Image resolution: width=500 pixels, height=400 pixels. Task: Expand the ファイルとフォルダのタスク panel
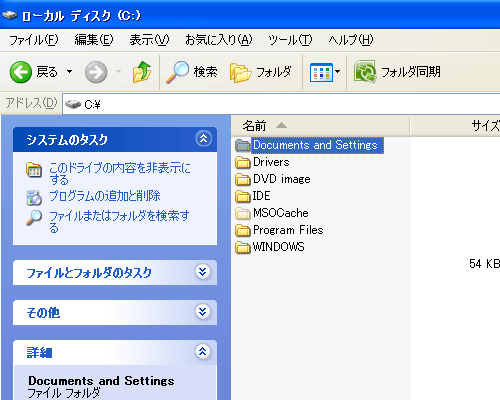203,272
